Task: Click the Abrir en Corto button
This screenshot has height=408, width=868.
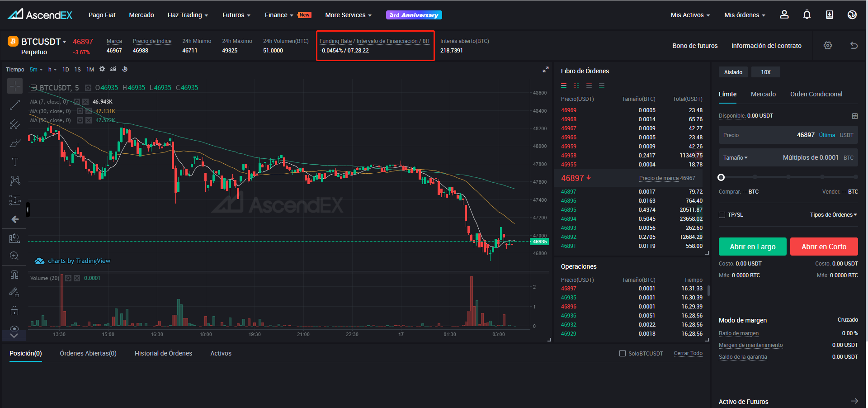Action: [x=824, y=247]
